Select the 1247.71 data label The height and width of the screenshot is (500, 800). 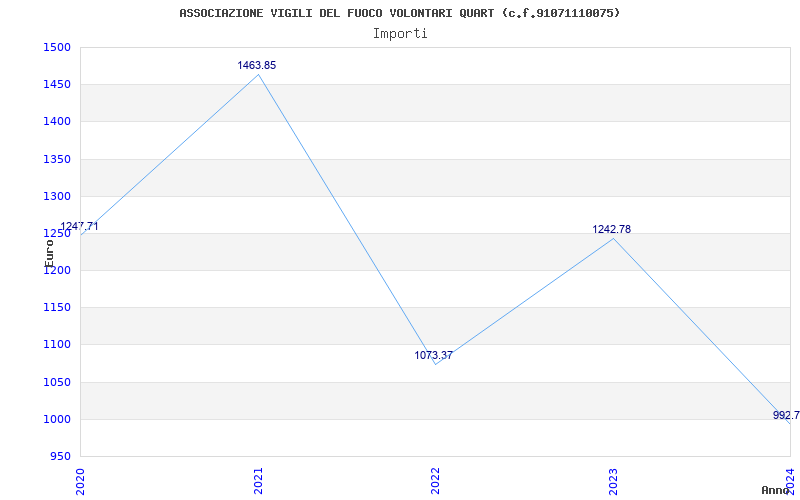tap(79, 227)
